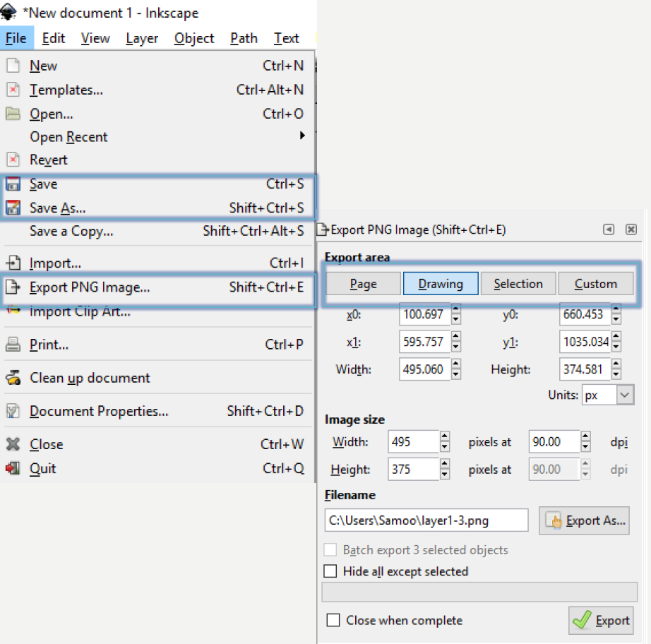The width and height of the screenshot is (651, 644).
Task: Open the Layer menu
Action: [142, 38]
